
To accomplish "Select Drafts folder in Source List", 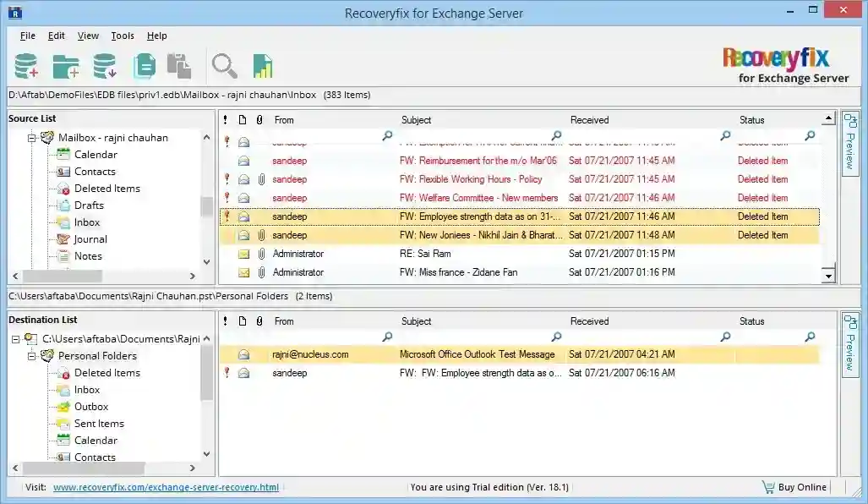I will [x=89, y=205].
